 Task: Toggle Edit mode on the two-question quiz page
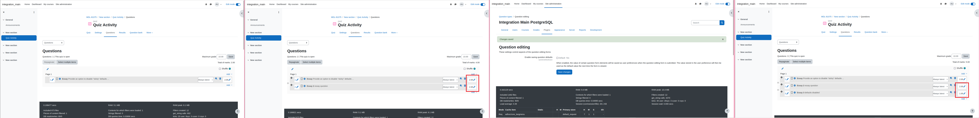483,5
